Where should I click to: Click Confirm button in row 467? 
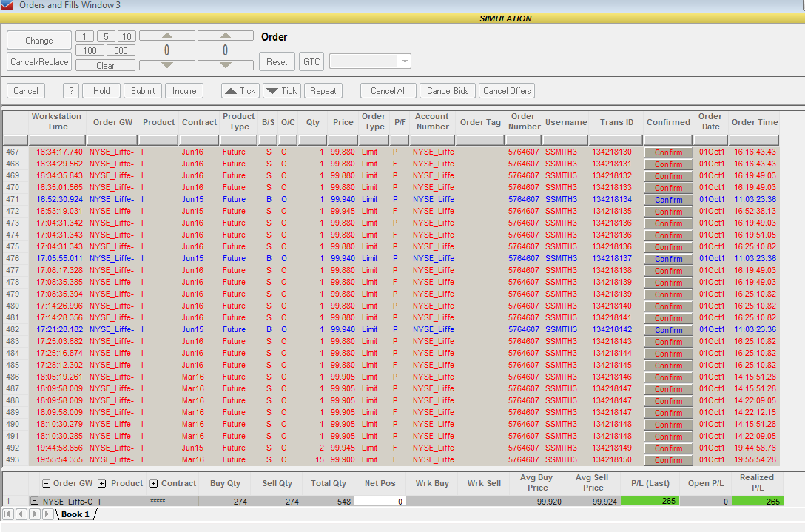(668, 152)
